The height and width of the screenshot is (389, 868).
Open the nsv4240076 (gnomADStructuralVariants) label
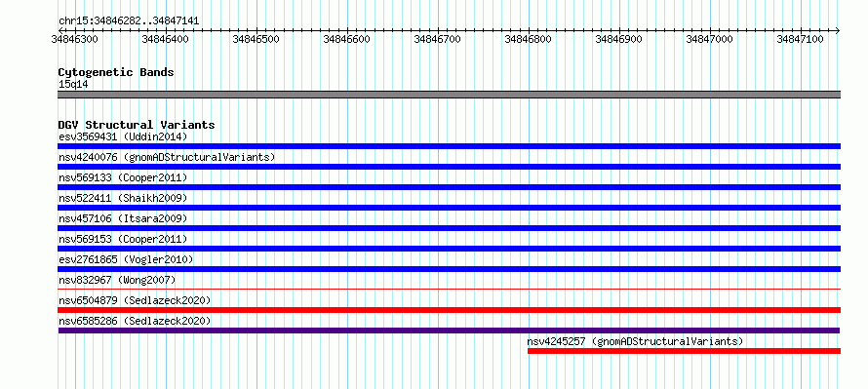[167, 157]
